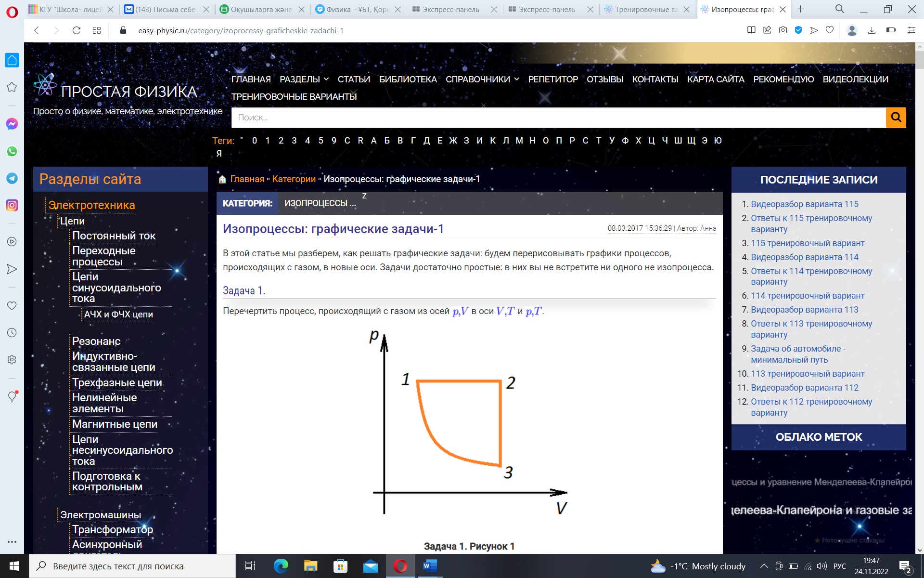The image size is (924, 578).
Task: Open the ВИДЕОЛЕКЦИИ menu item
Action: [x=855, y=79]
